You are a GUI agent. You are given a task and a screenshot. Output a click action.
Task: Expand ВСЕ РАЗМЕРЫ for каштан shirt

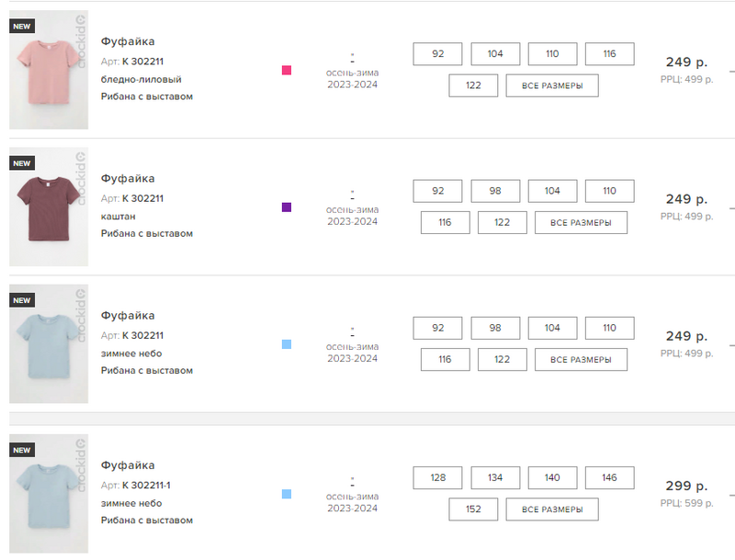coord(581,223)
